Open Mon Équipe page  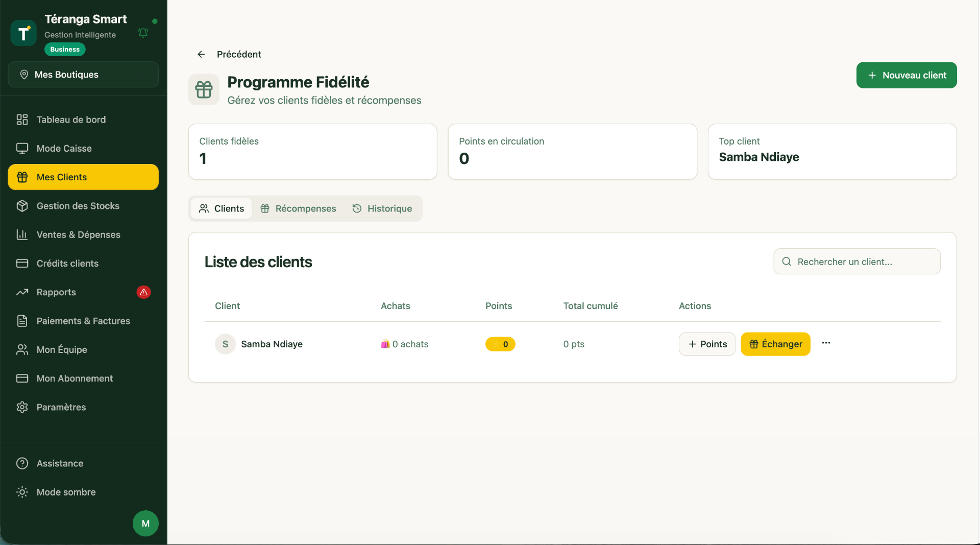tap(83, 350)
